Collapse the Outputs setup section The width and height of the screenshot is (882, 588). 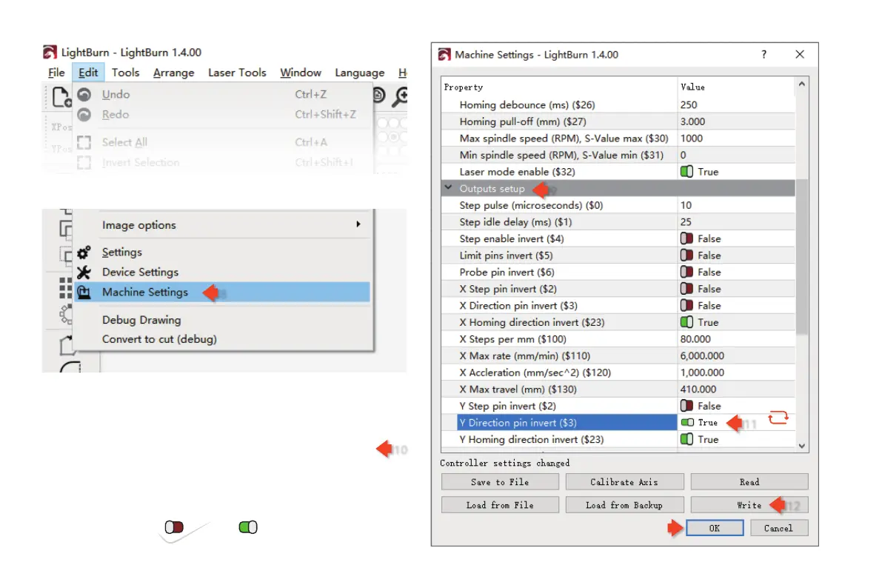[448, 188]
